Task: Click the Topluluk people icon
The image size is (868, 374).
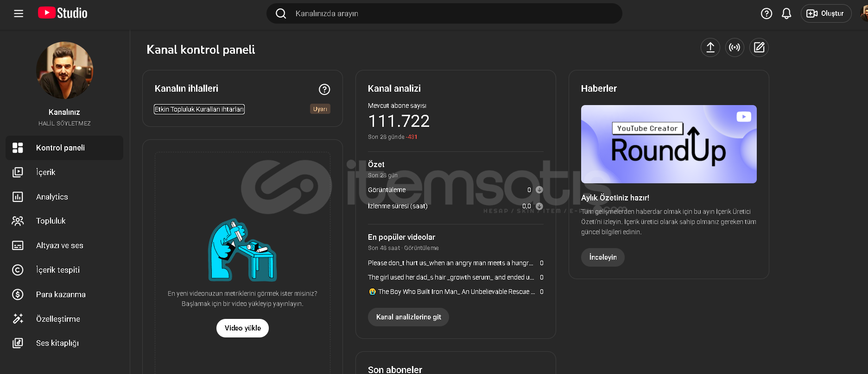Action: coord(18,221)
